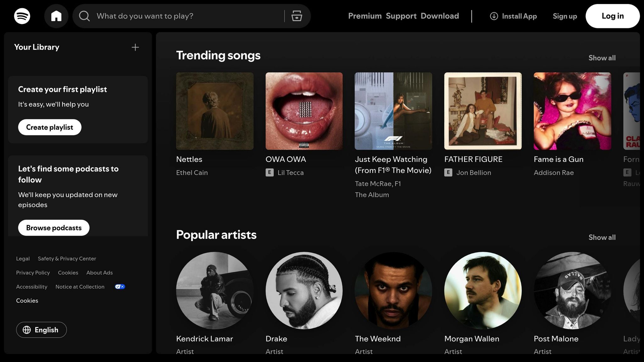Click the 'Fame is a Gun' title
This screenshot has width=644, height=362.
tap(558, 159)
